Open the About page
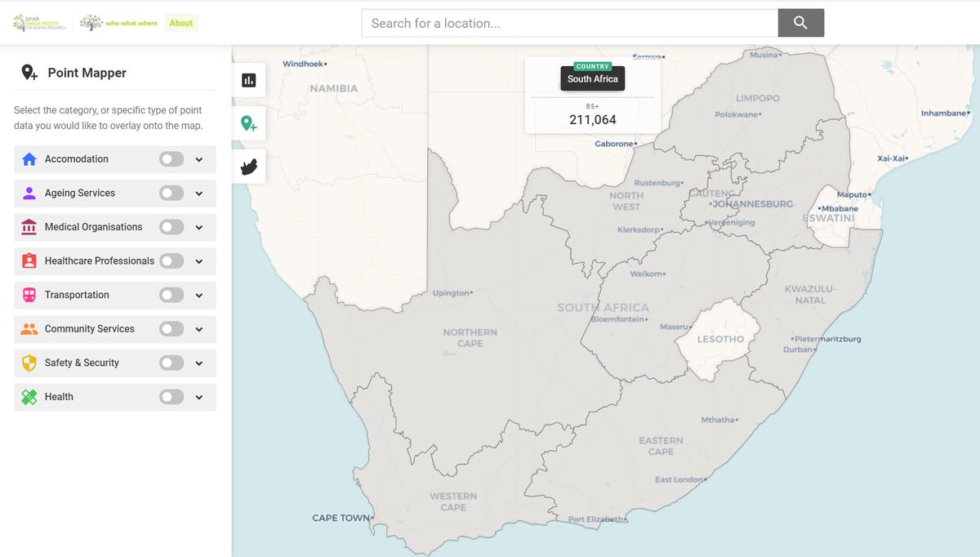This screenshot has height=557, width=980. pyautogui.click(x=181, y=23)
